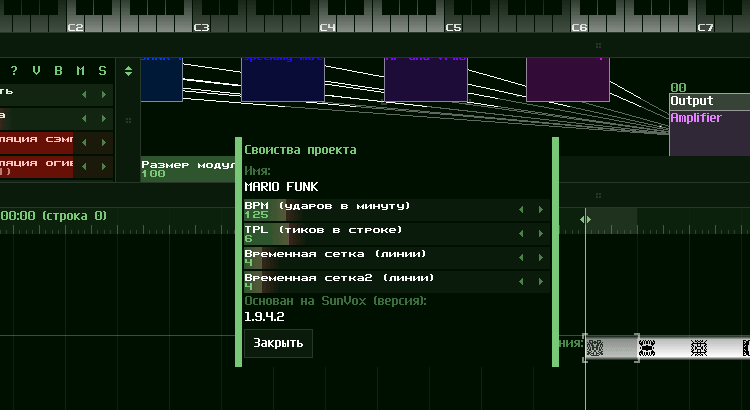The width and height of the screenshot is (750, 410).
Task: Decrease Временная сетка (линии) with left arrow
Action: click(521, 257)
